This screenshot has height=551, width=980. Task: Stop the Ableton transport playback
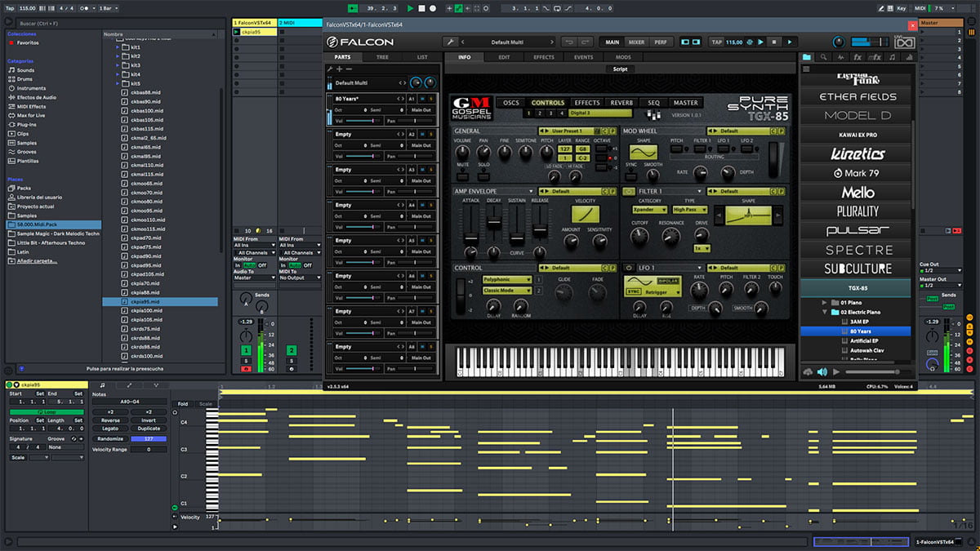(x=421, y=8)
